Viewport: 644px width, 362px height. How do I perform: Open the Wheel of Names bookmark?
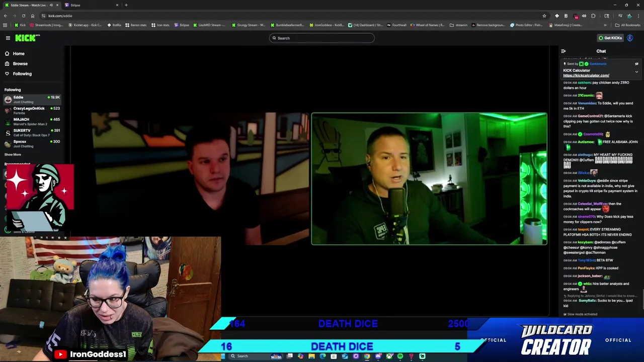pyautogui.click(x=428, y=25)
